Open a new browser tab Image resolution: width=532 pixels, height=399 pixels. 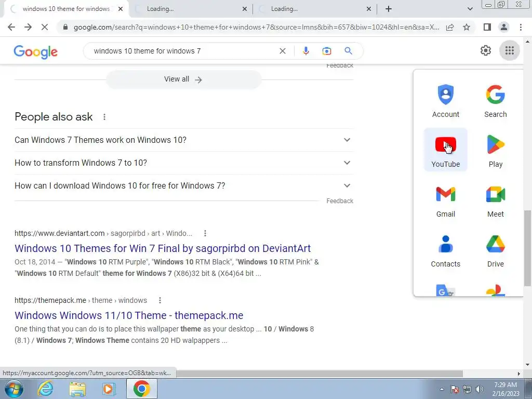tap(389, 9)
